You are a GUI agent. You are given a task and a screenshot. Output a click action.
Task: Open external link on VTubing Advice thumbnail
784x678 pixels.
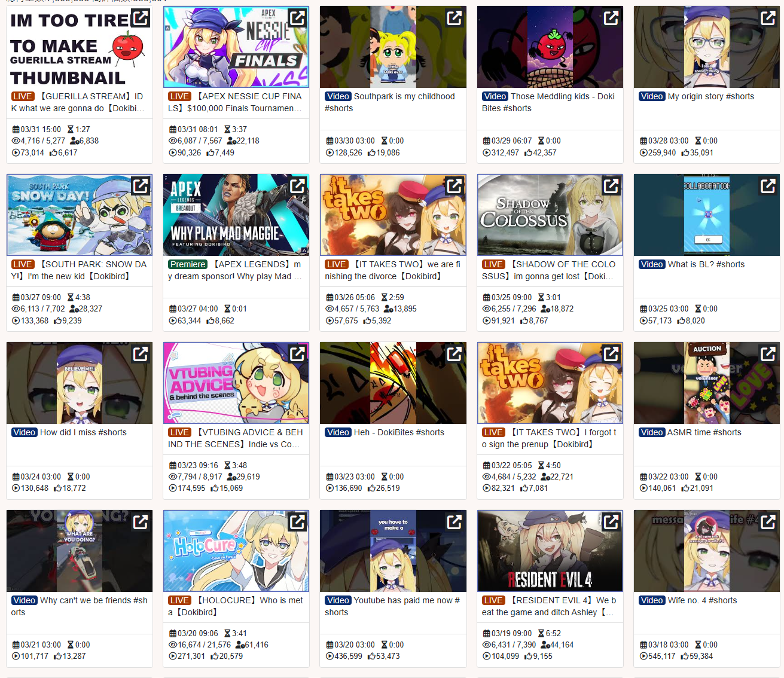pyautogui.click(x=297, y=354)
